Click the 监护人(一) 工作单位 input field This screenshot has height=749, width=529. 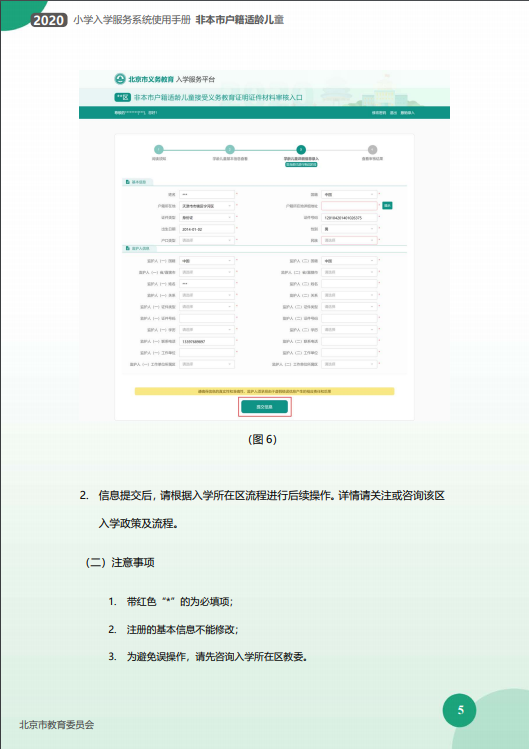click(207, 353)
